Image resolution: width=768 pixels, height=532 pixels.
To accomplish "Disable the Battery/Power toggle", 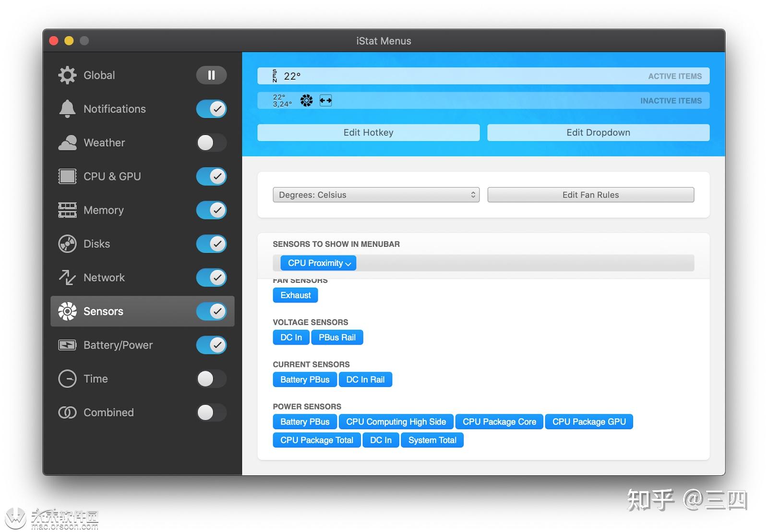I will (211, 345).
